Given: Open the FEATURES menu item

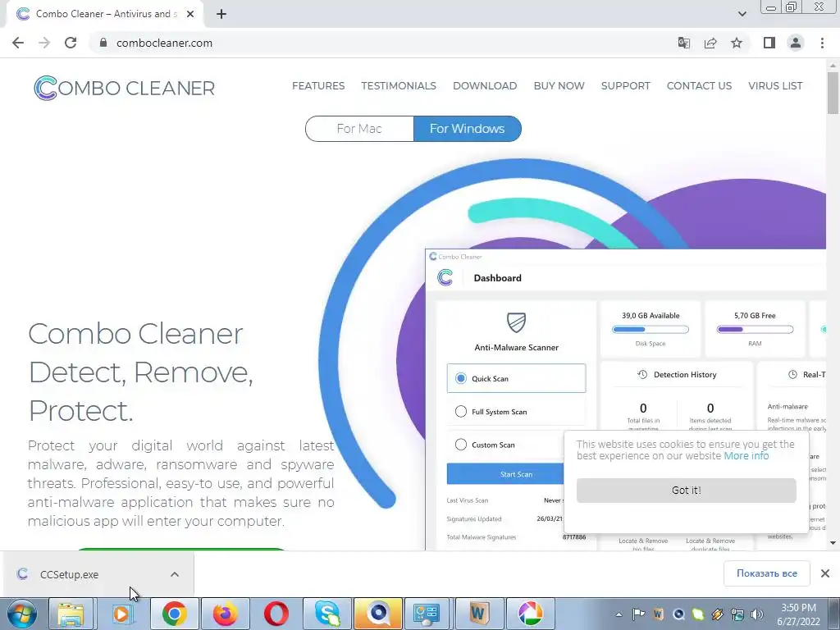Looking at the screenshot, I should [x=318, y=85].
